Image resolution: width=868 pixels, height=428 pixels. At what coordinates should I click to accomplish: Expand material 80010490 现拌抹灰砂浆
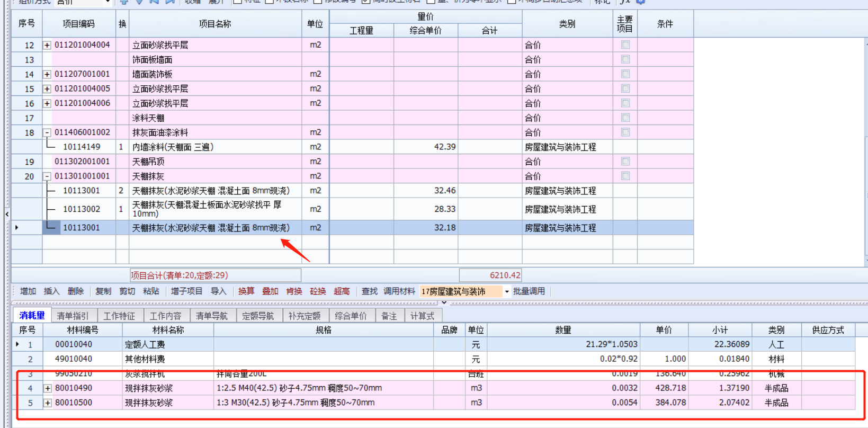pos(48,388)
